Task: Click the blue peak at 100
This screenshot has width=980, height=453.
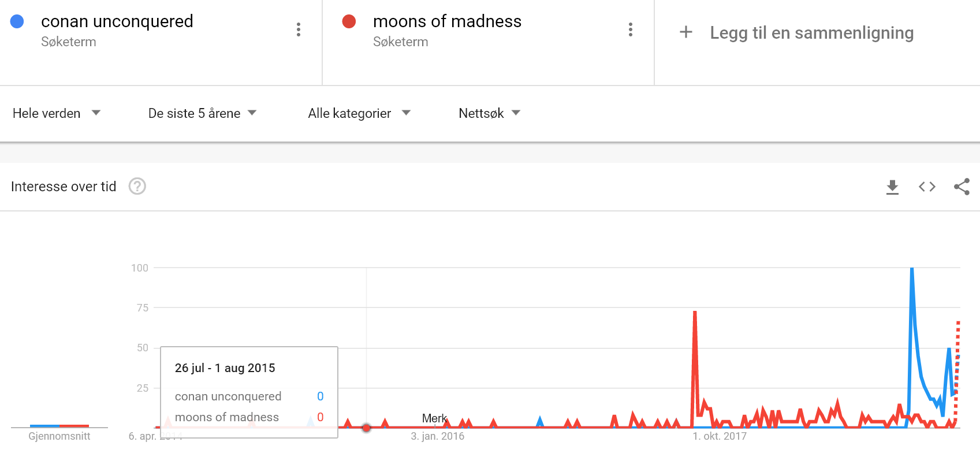Action: [x=912, y=269]
